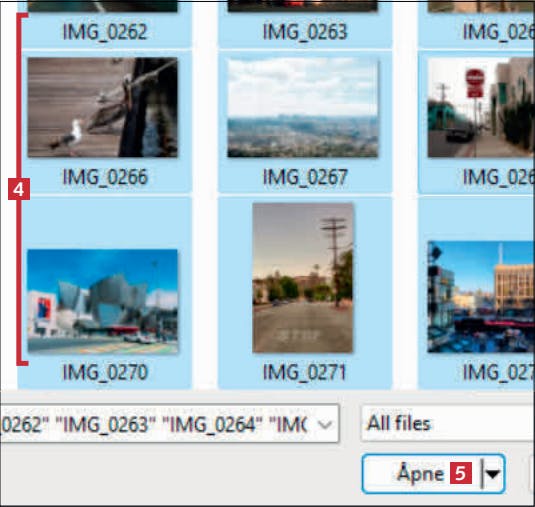Image resolution: width=535 pixels, height=507 pixels.
Task: Select the IMG_0271 street photo thumbnail
Action: pyautogui.click(x=303, y=278)
